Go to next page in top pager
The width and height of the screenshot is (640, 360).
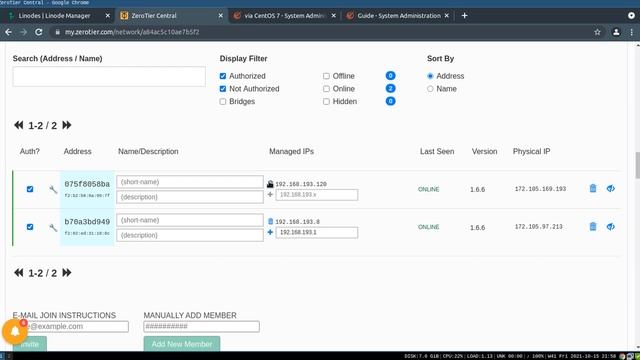[67, 125]
